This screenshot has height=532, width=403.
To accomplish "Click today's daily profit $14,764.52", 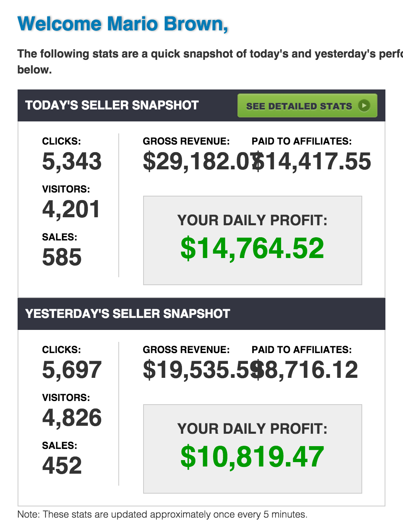I will (252, 248).
